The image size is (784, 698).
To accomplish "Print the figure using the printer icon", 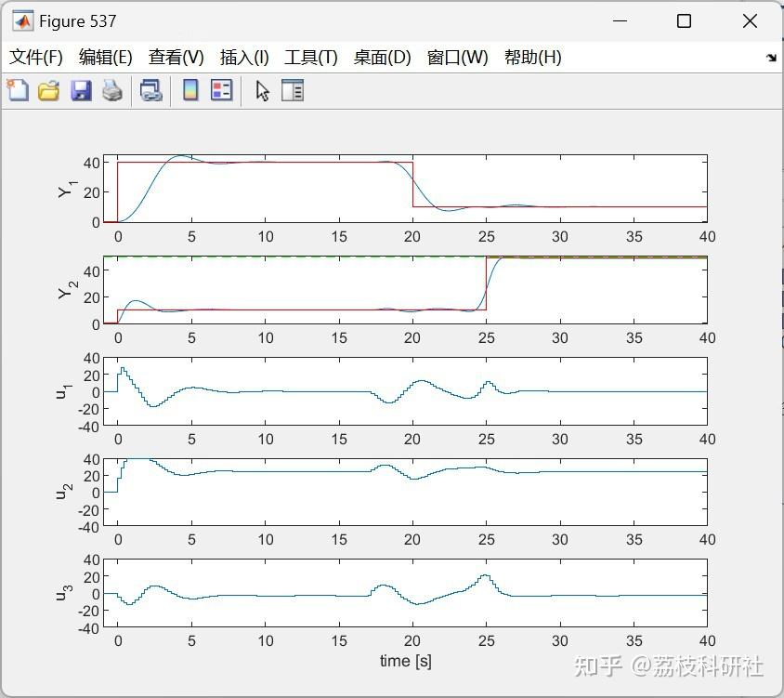I will (x=112, y=91).
